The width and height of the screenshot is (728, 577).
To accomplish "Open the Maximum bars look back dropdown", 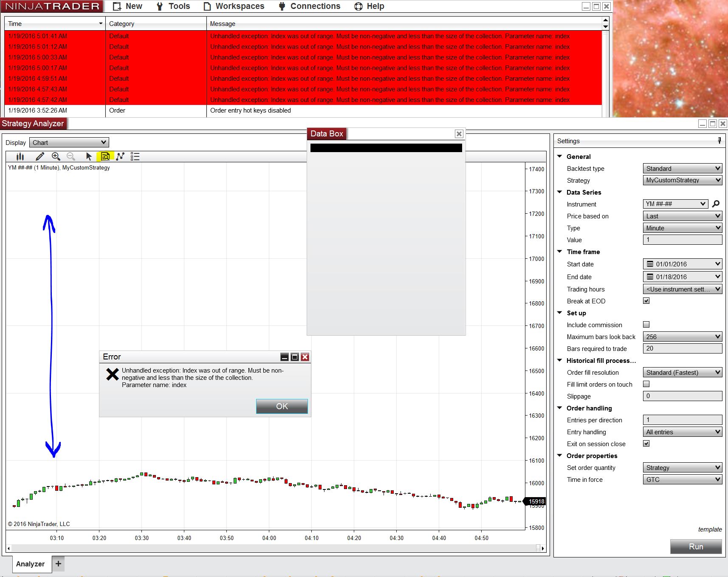I will [683, 337].
